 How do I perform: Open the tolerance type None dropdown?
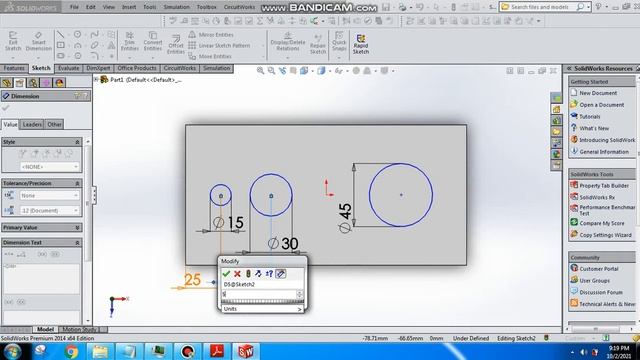pos(49,196)
